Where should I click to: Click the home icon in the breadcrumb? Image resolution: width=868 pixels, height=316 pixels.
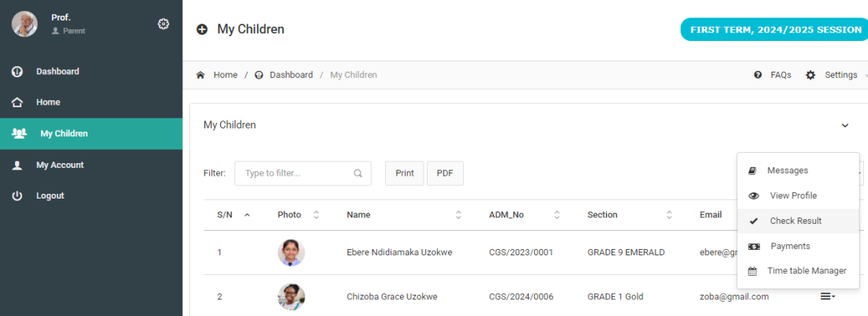point(200,75)
